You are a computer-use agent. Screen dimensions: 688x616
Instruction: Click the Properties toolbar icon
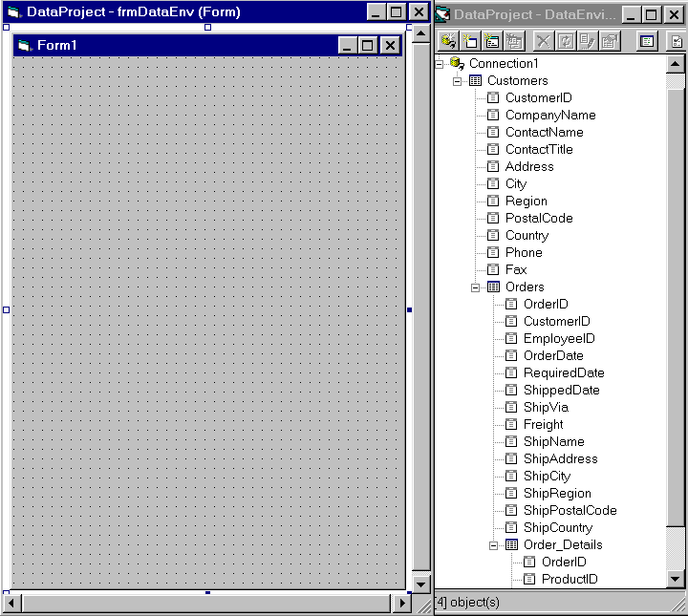click(x=610, y=42)
